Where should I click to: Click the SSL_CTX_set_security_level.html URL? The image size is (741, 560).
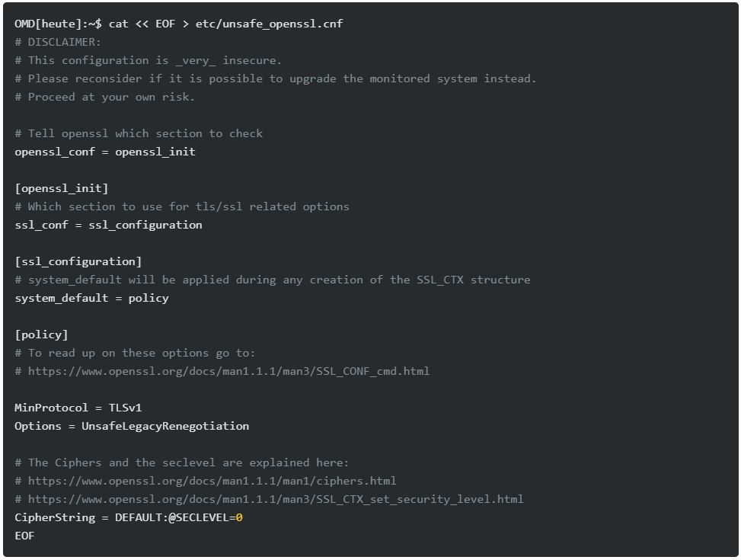point(276,499)
